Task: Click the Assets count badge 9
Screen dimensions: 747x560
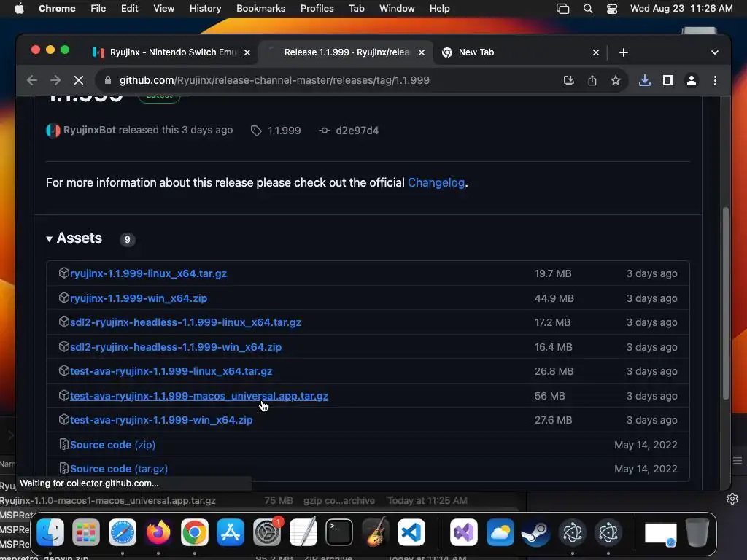Action: [x=127, y=239]
